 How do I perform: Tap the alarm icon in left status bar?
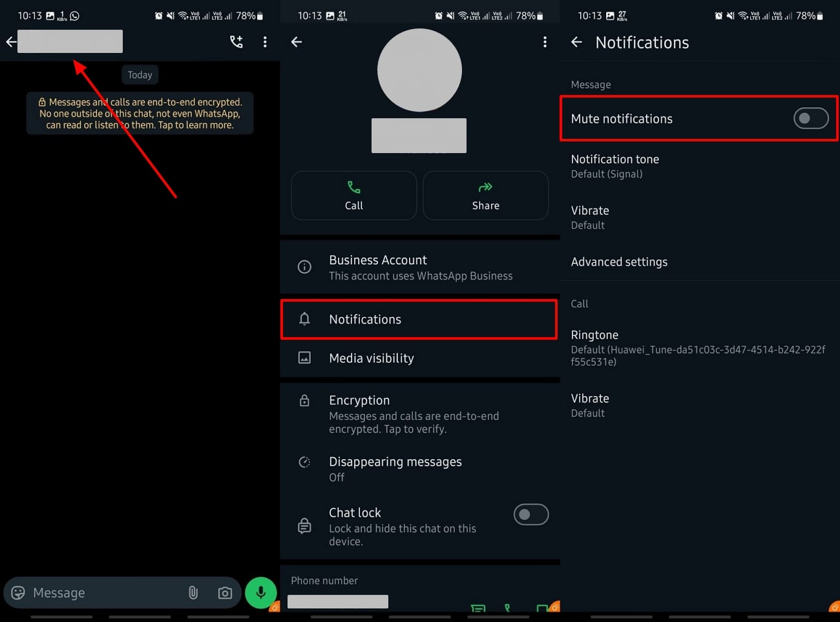(158, 16)
